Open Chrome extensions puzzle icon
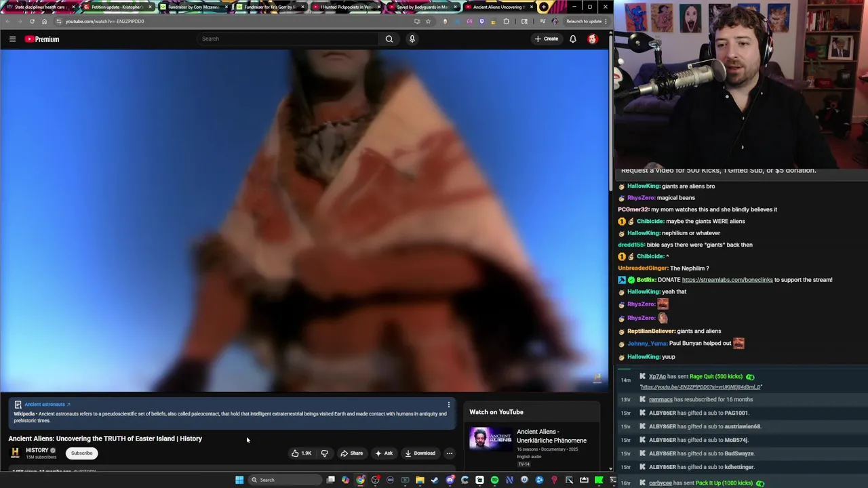Viewport: 868px width, 488px height. 506,21
